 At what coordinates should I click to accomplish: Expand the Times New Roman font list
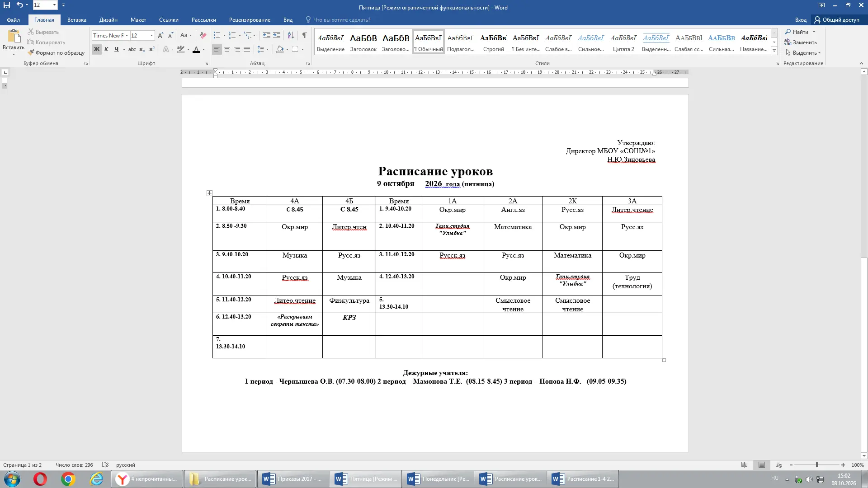[x=127, y=35]
